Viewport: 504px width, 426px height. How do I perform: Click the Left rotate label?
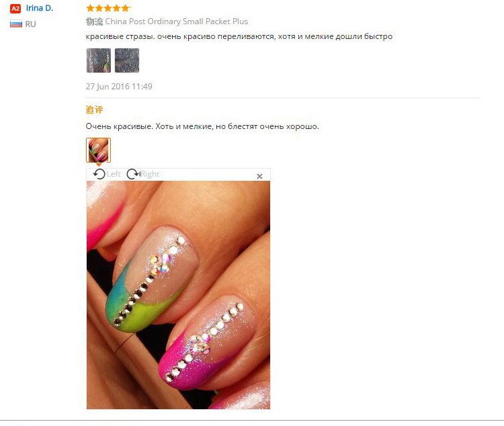tap(114, 174)
